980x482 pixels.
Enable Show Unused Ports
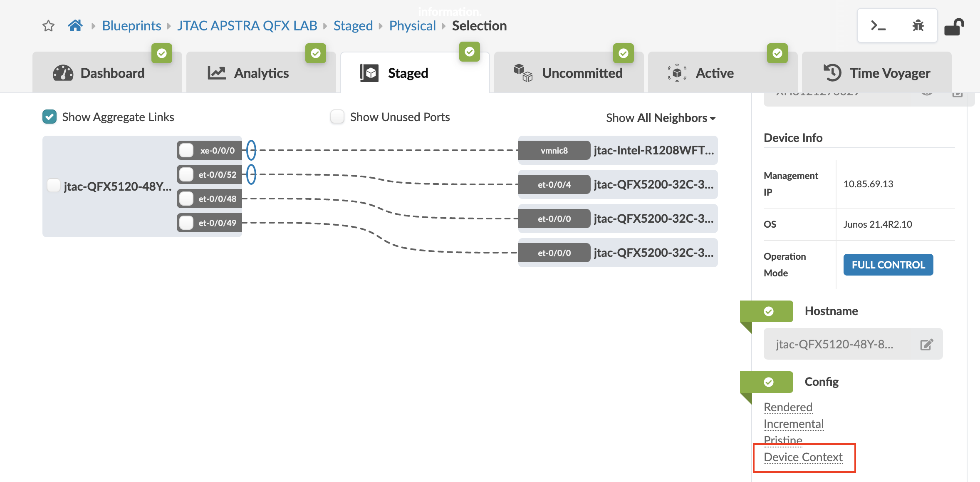click(x=337, y=117)
